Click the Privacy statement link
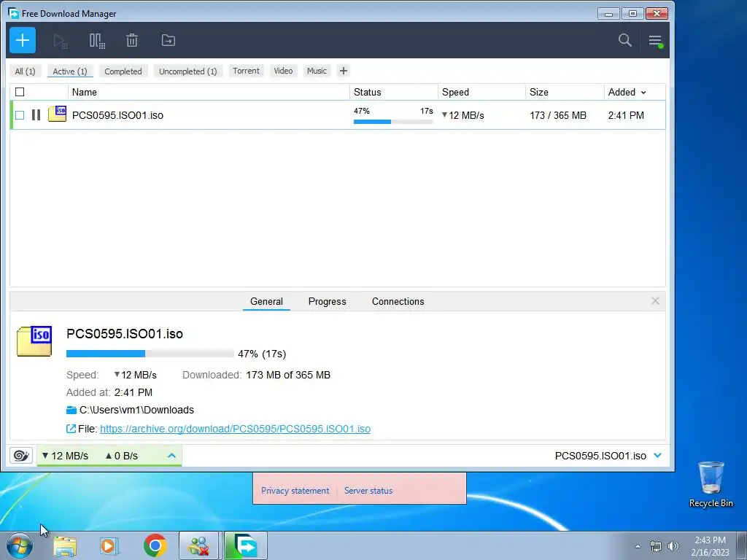The height and width of the screenshot is (560, 747). tap(295, 491)
